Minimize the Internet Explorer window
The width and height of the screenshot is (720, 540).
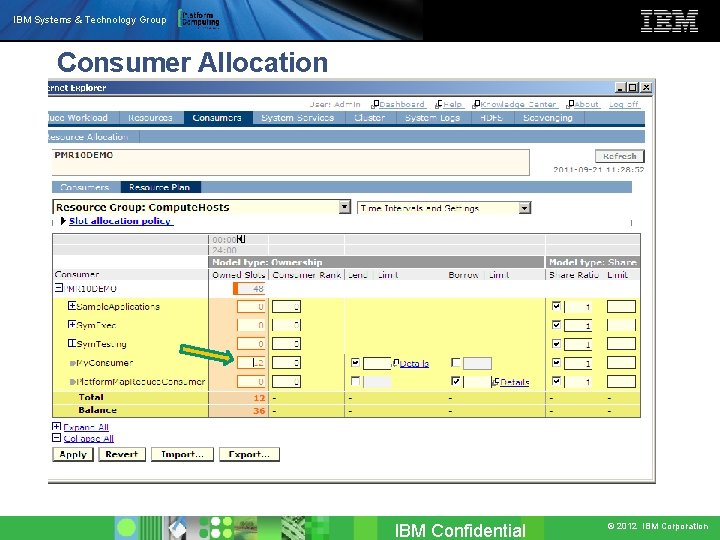pos(621,87)
